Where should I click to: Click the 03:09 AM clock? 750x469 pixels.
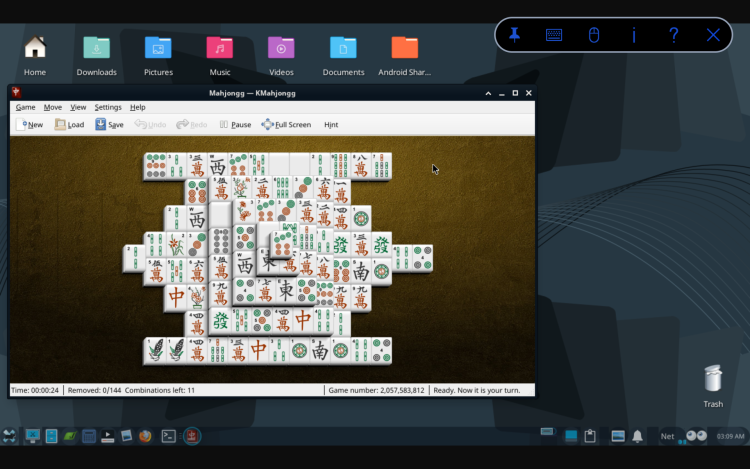[x=730, y=436]
